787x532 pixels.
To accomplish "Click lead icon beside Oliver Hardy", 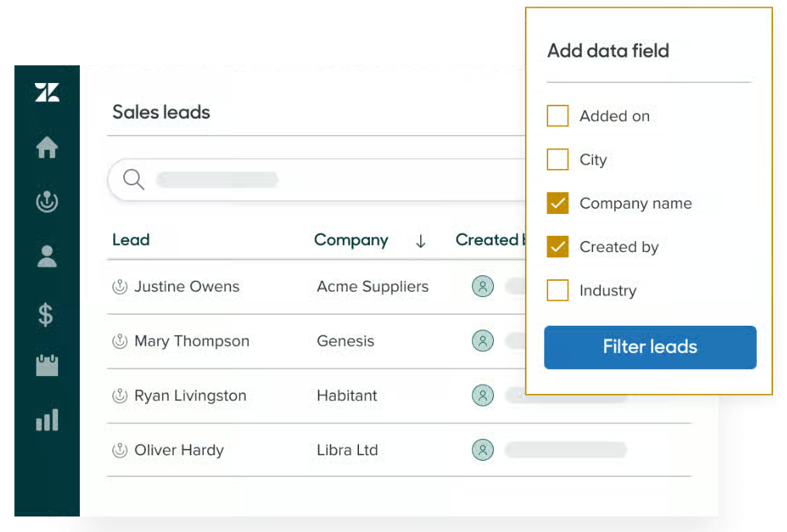I will coord(120,451).
